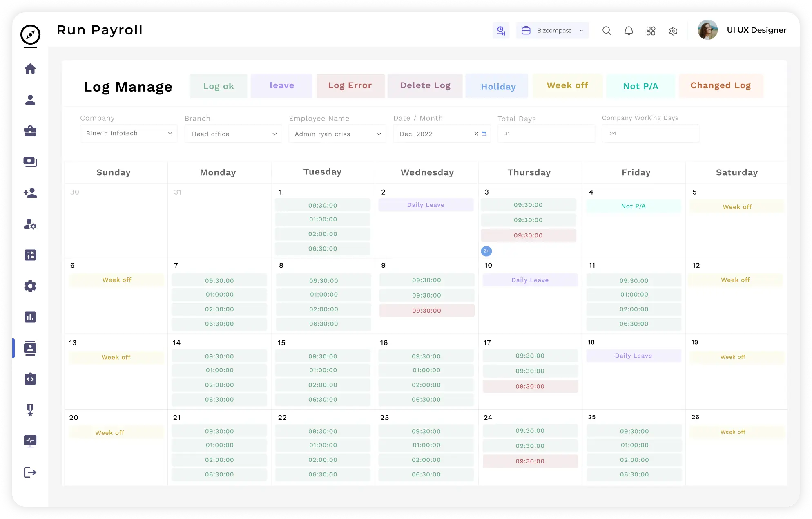Open the Bizcompass workspace selector
Image resolution: width=812 pixels, height=519 pixels.
(x=553, y=31)
